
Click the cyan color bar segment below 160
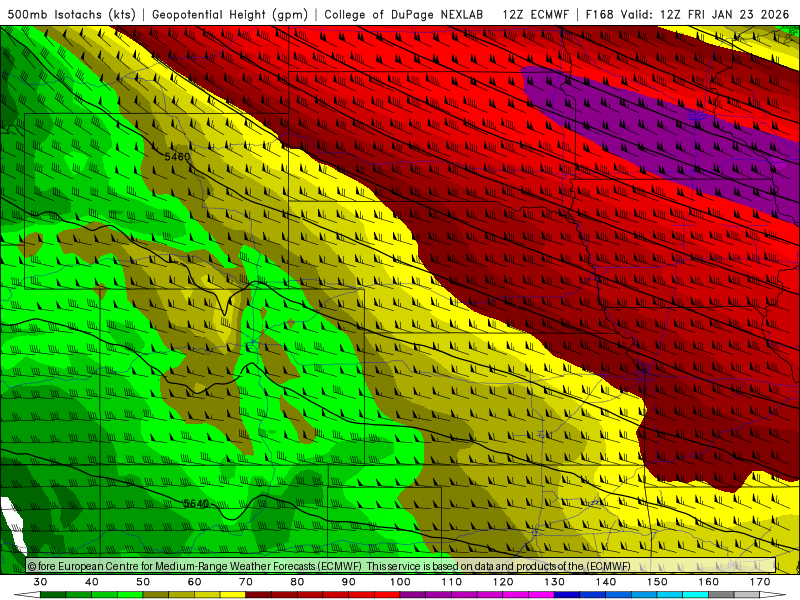coord(696,595)
